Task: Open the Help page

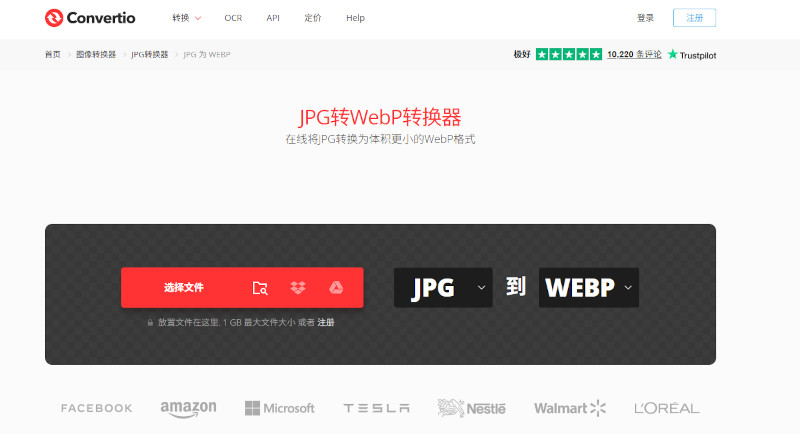Action: click(355, 18)
